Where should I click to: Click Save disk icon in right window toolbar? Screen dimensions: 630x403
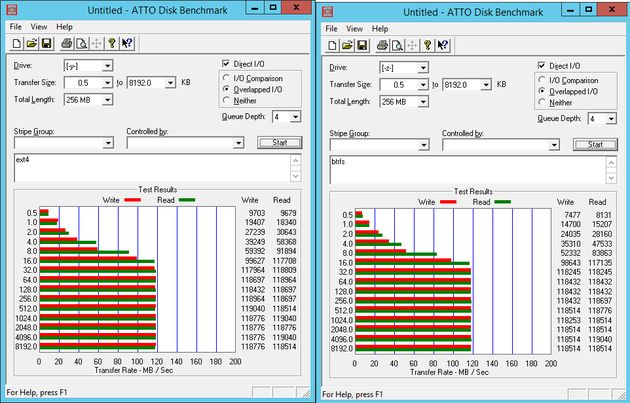[x=362, y=45]
